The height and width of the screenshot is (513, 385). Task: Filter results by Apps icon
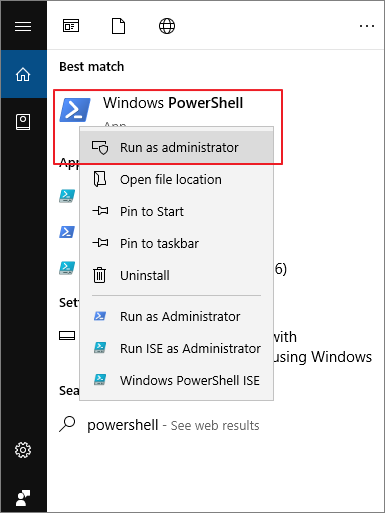(x=71, y=26)
